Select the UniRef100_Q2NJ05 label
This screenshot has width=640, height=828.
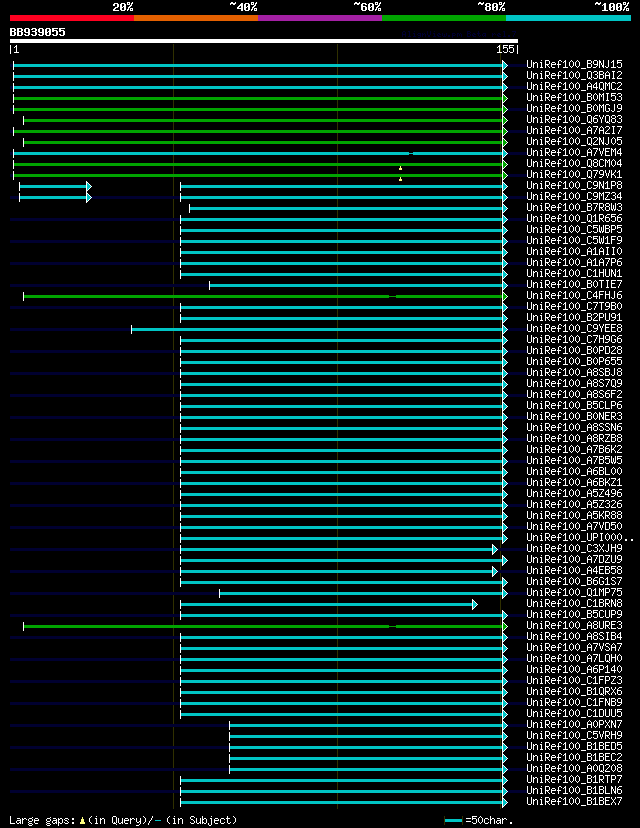coord(574,141)
